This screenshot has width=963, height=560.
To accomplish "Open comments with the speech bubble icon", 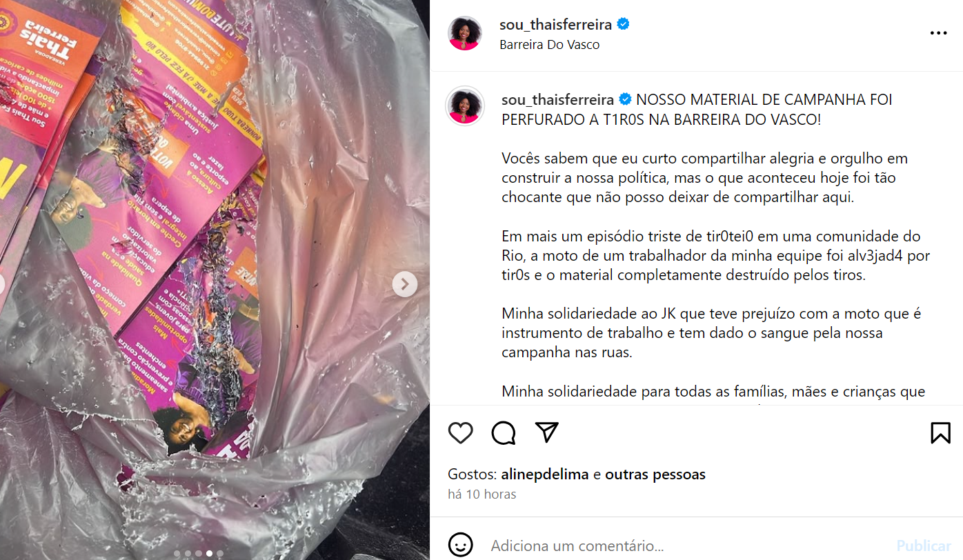I will click(x=504, y=432).
